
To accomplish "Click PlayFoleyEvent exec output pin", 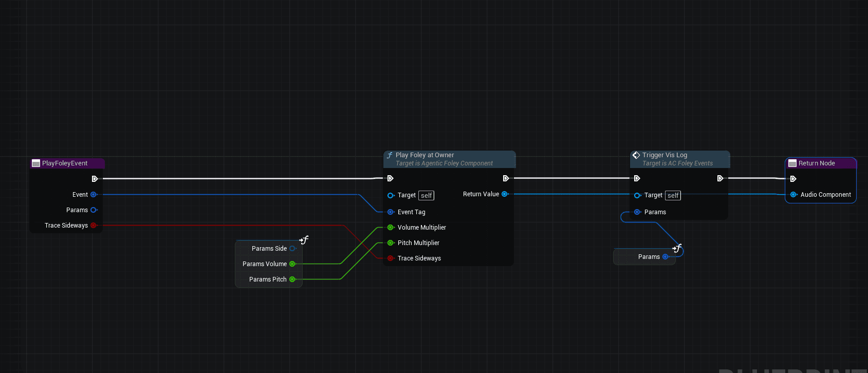I will [x=95, y=179].
